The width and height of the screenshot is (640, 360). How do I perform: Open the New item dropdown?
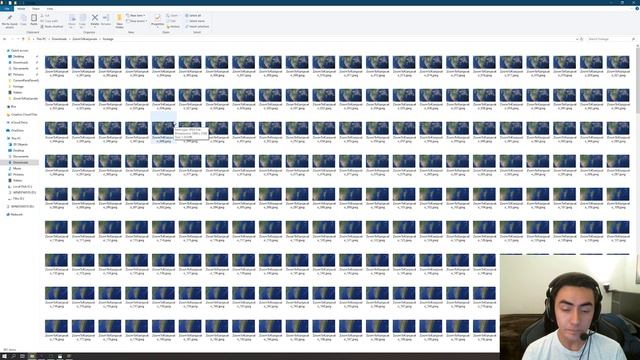136,16
